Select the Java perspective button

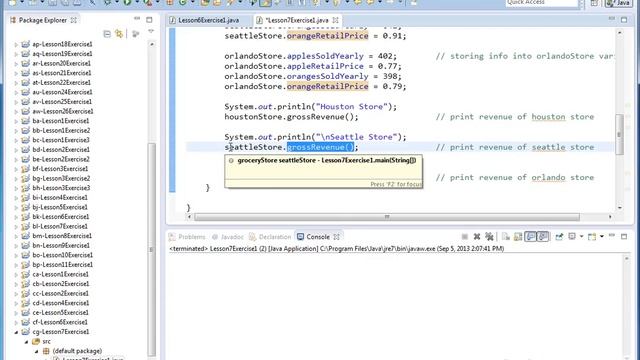click(618, 3)
